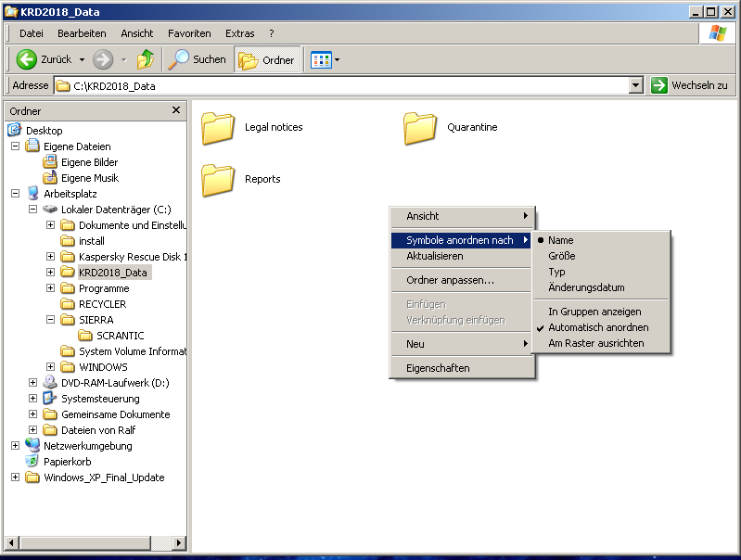
Task: Open the forward history dropdown arrow
Action: point(124,60)
